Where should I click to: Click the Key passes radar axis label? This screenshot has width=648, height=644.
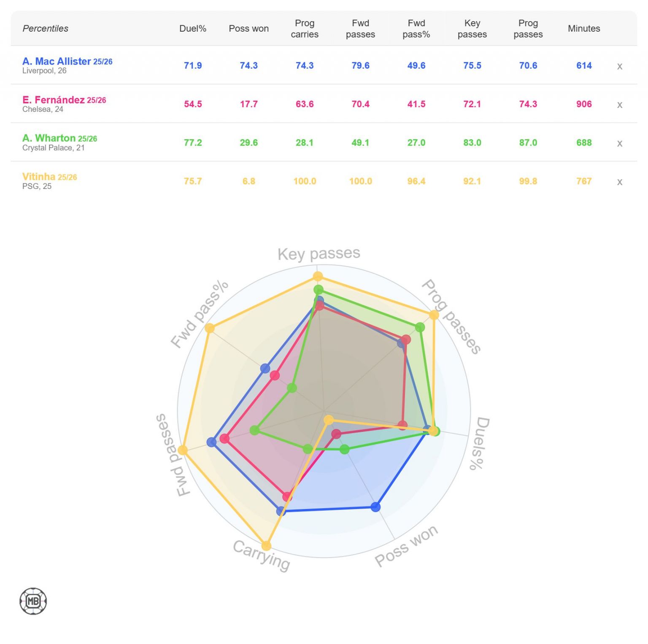319,253
